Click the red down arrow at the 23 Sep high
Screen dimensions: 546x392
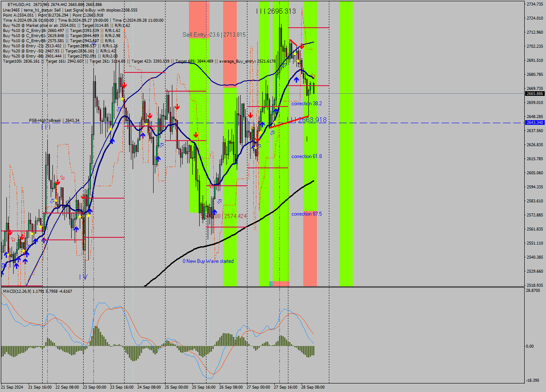124,85
